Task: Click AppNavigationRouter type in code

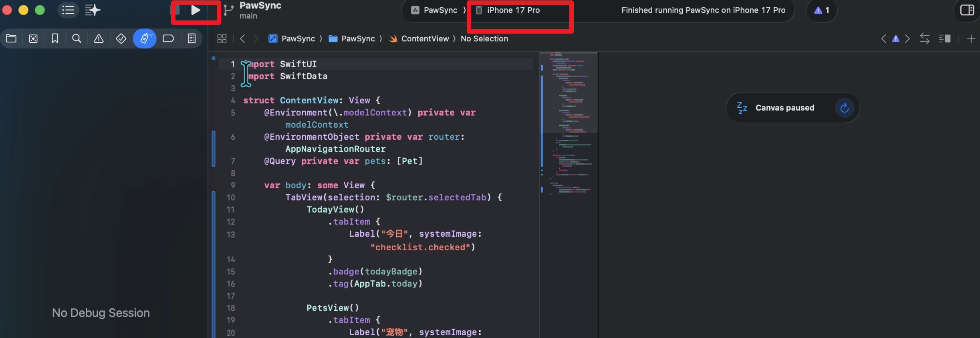Action: (335, 149)
